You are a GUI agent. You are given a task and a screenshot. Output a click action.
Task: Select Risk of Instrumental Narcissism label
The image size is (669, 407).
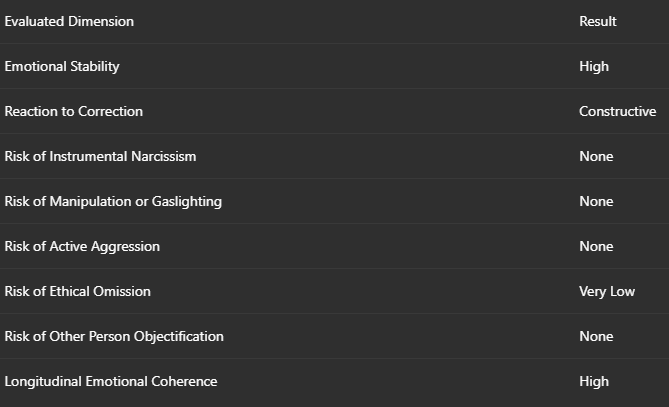point(100,157)
